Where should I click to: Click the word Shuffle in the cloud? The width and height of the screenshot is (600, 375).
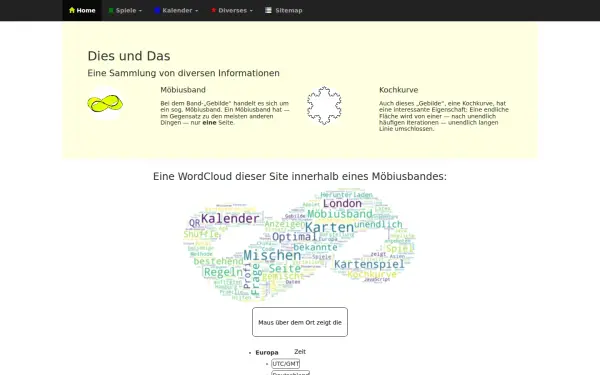pos(201,234)
